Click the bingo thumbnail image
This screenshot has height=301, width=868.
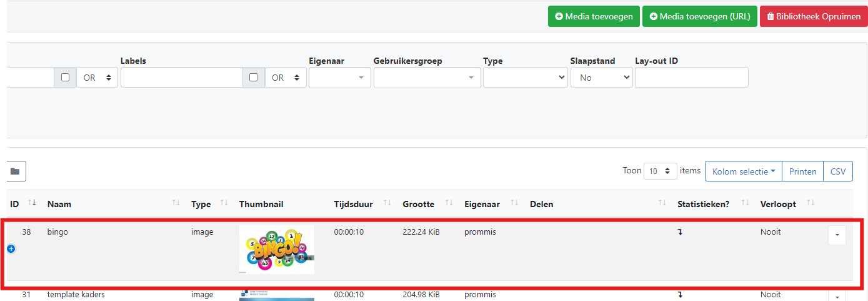click(x=276, y=249)
